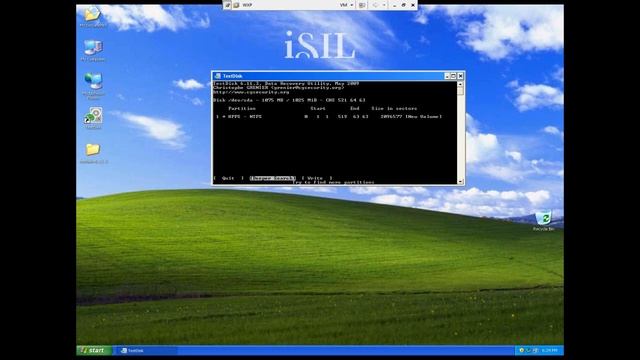
Task: Restore the VM window from full screen
Action: 403,5
